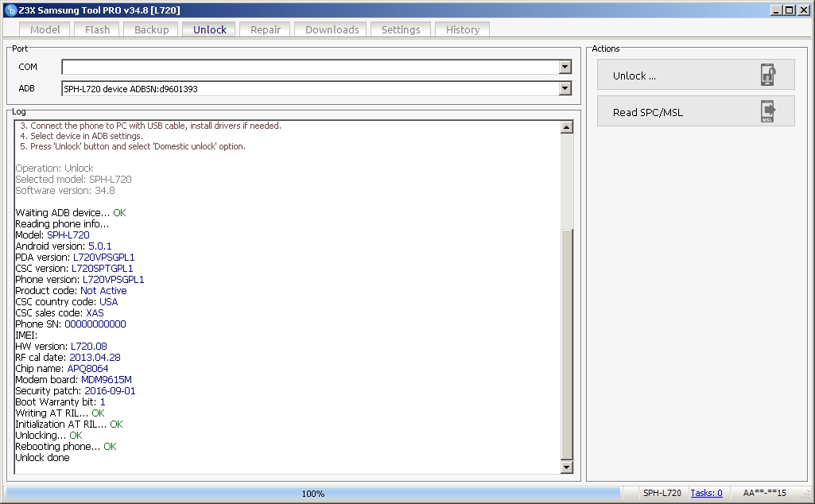Click 'Initialization AT RIL... OK' log line

pyautogui.click(x=68, y=425)
